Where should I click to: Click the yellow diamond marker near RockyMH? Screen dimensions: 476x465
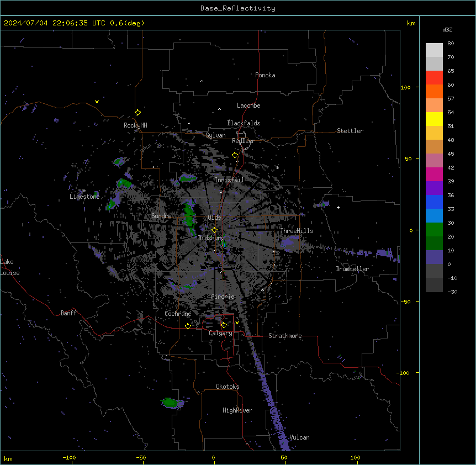[x=138, y=113]
